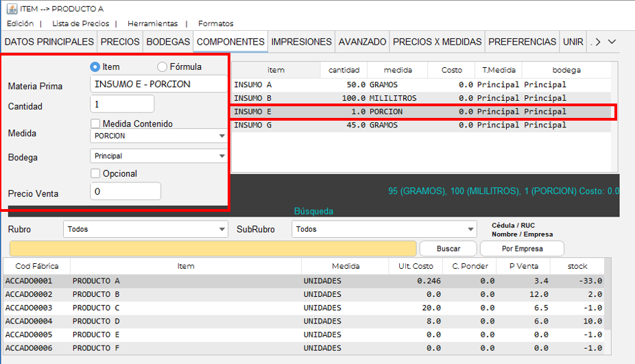Viewport: 635px width, 364px height.
Task: Switch to the PRECIOS X MEDIDAS tab
Action: click(x=437, y=42)
